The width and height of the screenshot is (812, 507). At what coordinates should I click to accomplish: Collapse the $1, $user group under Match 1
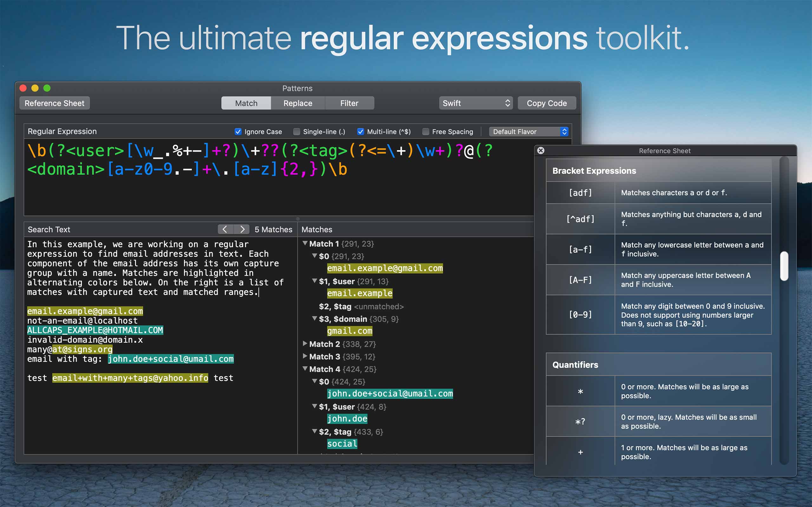coord(314,281)
